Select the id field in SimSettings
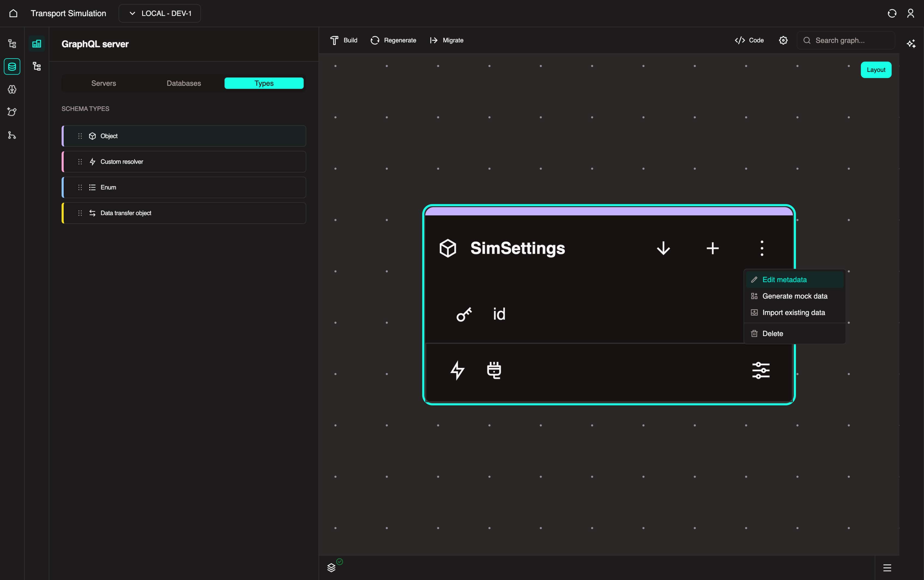The width and height of the screenshot is (924, 580). pos(499,314)
